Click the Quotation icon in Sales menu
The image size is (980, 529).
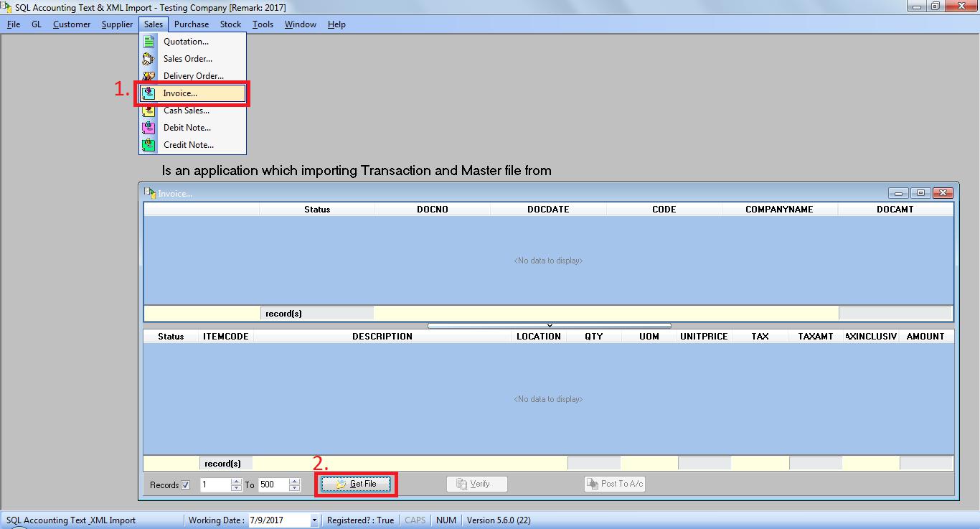(x=149, y=42)
